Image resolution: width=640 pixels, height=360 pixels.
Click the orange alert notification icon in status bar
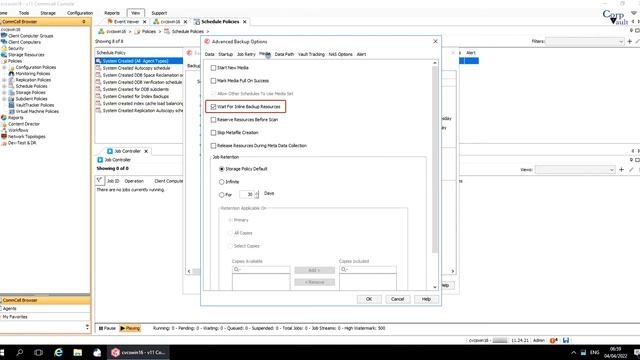click(x=553, y=340)
